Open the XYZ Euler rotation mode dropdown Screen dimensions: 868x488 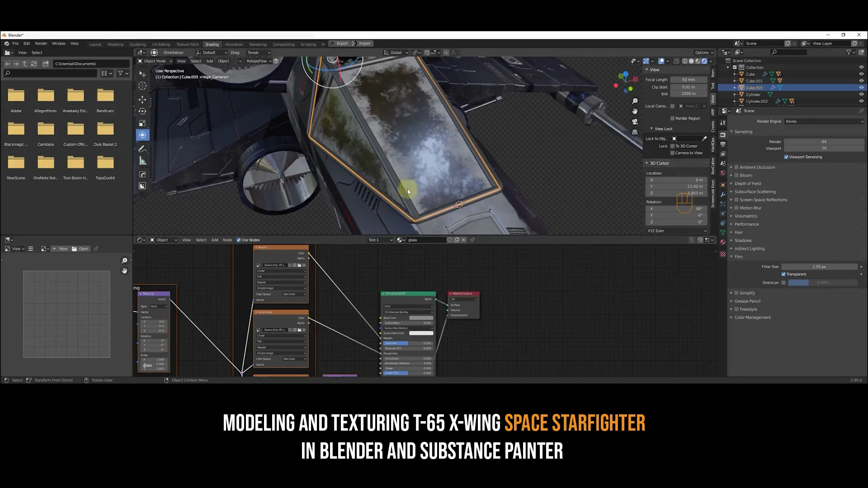[676, 230]
